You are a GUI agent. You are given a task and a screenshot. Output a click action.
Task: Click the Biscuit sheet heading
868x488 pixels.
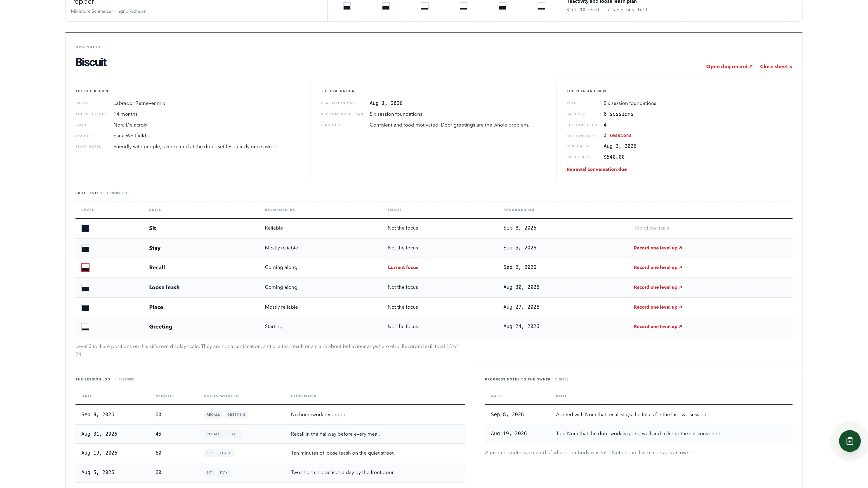91,62
